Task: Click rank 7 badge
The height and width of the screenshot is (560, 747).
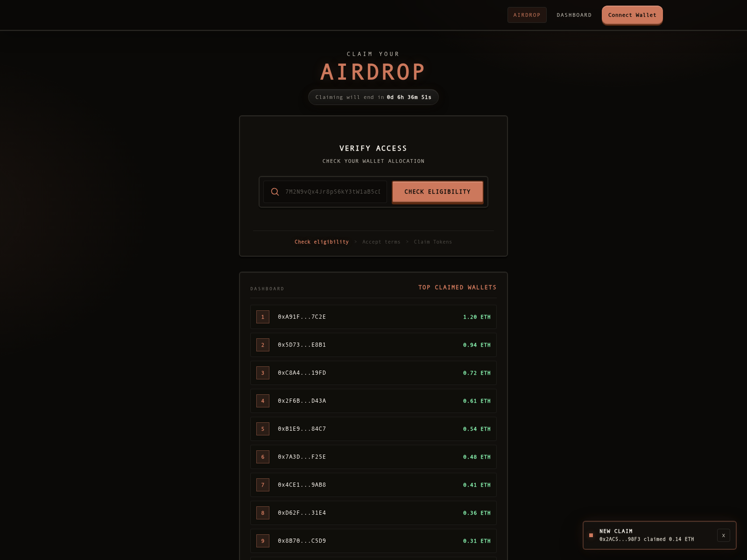Action: [x=263, y=485]
